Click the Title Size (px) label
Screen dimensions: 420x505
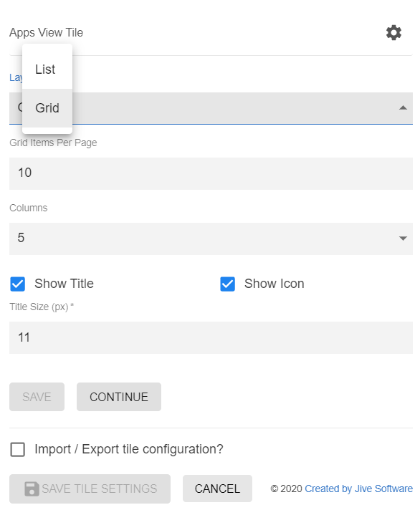pos(42,307)
